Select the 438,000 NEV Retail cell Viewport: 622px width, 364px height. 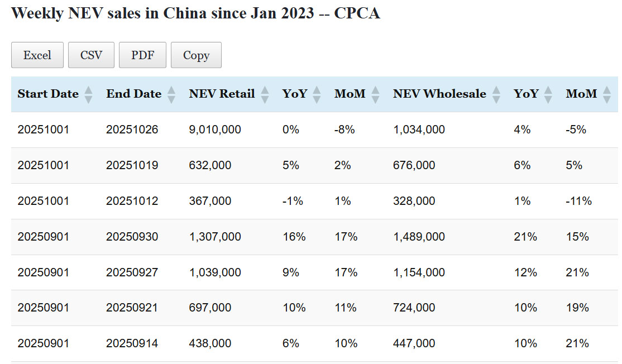point(210,343)
